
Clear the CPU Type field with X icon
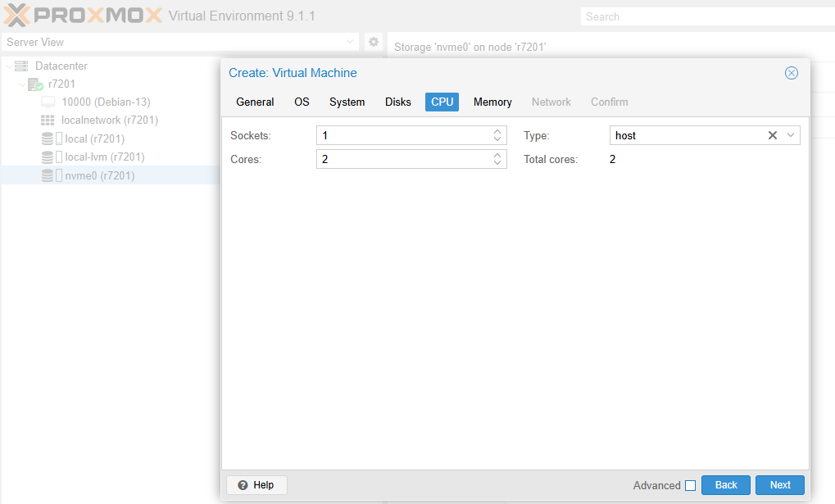point(772,135)
